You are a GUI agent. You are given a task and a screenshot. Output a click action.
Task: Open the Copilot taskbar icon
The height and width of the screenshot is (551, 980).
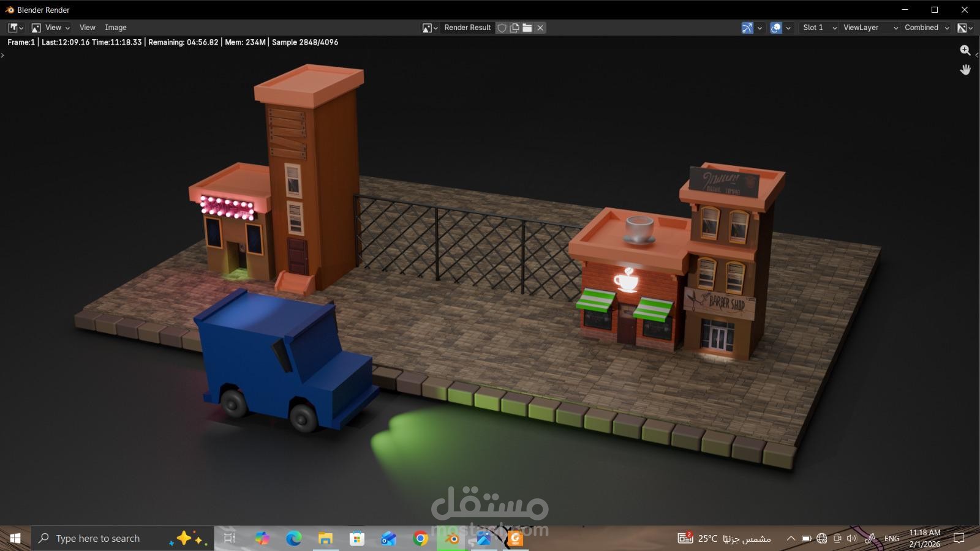click(262, 538)
